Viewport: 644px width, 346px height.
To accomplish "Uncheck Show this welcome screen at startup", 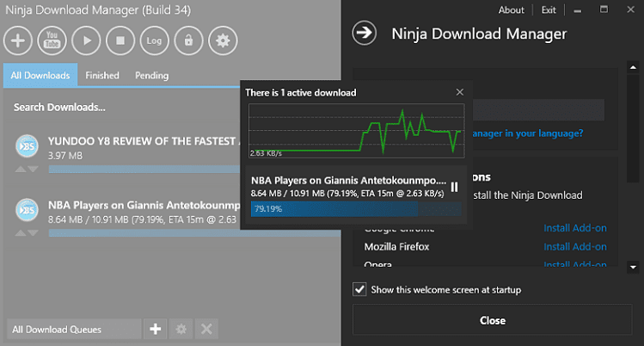I will tap(359, 289).
